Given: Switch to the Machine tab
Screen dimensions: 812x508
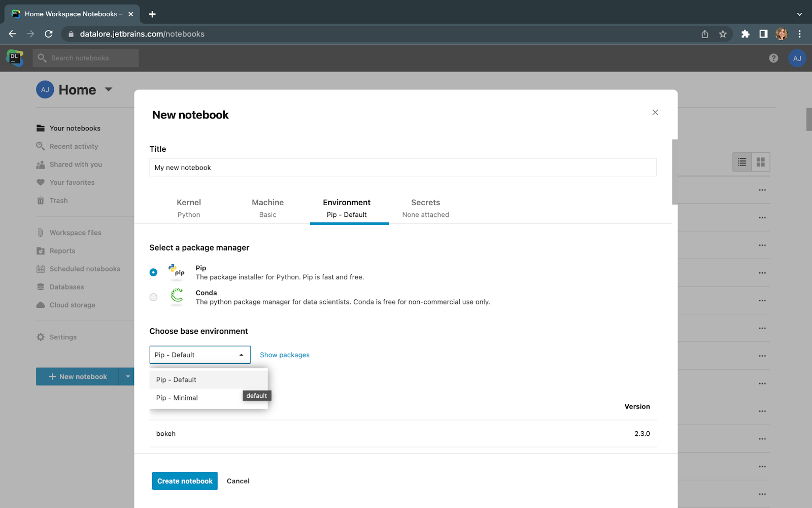Looking at the screenshot, I should (x=267, y=208).
